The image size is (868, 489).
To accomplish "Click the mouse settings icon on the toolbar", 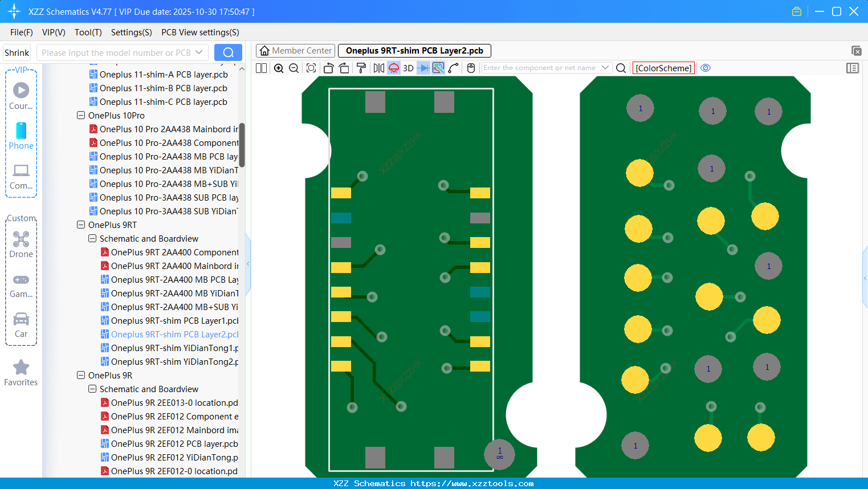I will [470, 68].
